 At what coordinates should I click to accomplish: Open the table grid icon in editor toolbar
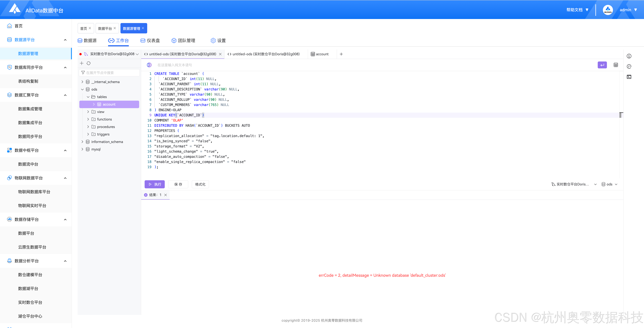(x=616, y=65)
